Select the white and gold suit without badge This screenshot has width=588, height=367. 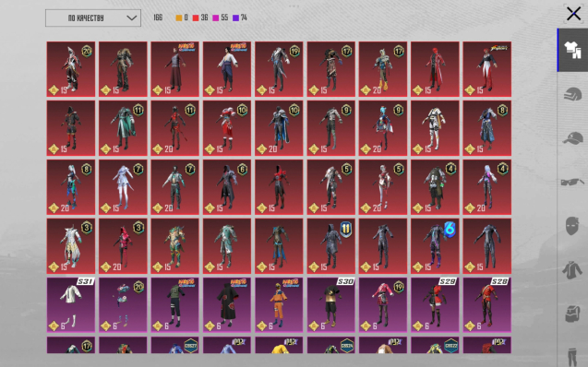tap(435, 128)
